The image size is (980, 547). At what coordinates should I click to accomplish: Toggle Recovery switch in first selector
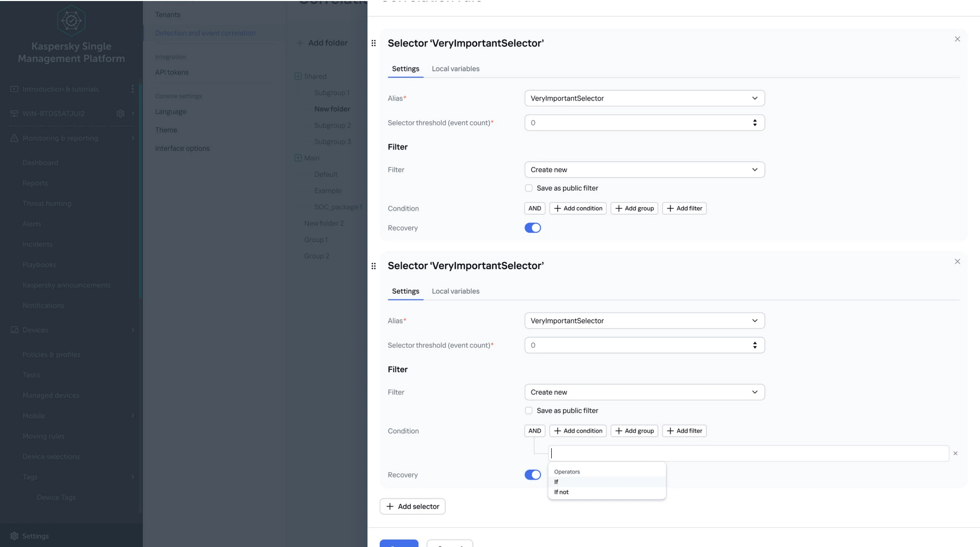pyautogui.click(x=532, y=228)
